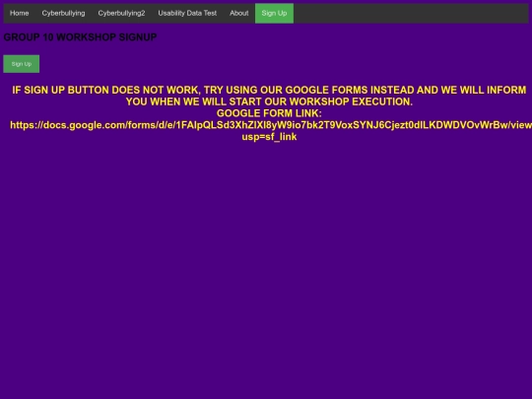The height and width of the screenshot is (399, 532).
Task: Go to the Cyberbullying page
Action: pyautogui.click(x=63, y=13)
